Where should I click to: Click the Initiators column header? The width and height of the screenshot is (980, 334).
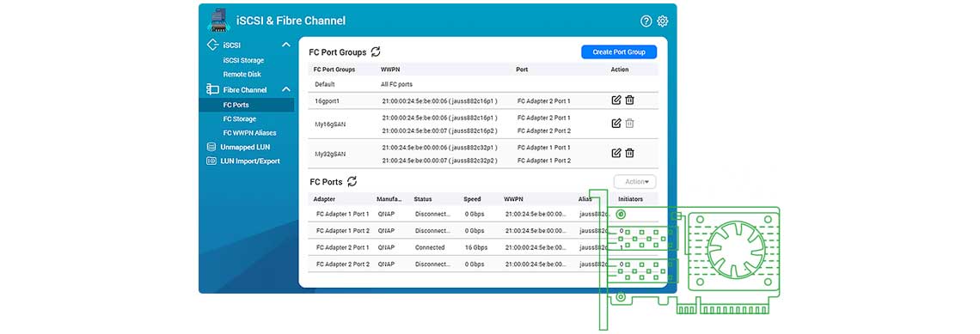pos(630,199)
